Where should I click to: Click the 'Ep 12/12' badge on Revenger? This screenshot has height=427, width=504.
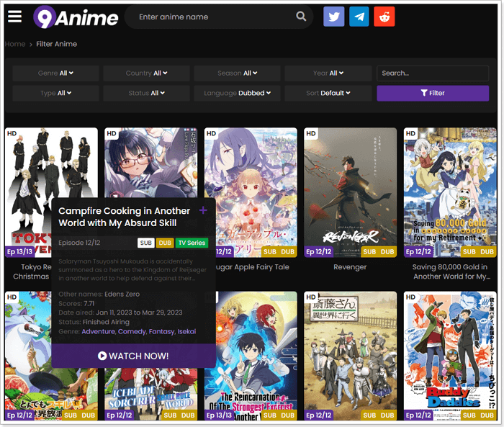point(318,251)
